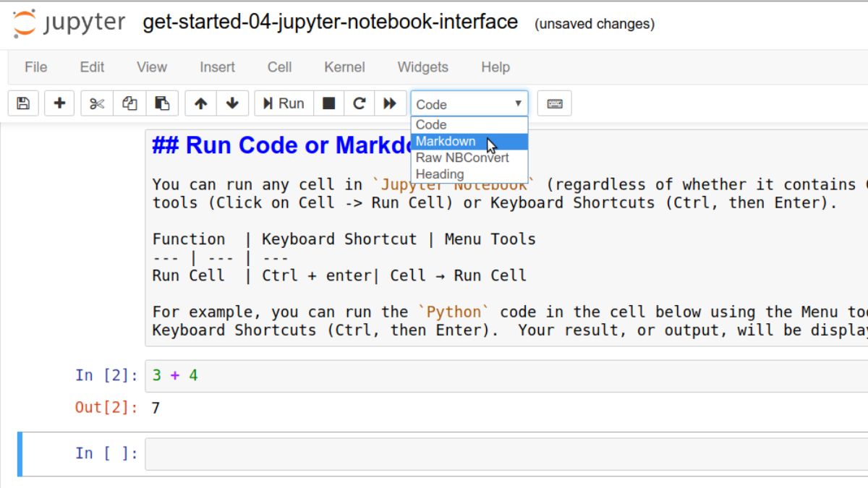Rename notebook by clicking its title
Screen dimensions: 868x488
coord(330,22)
